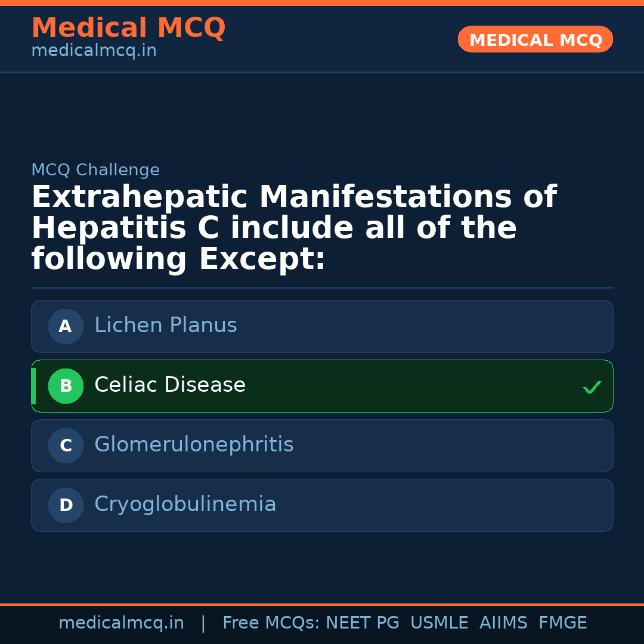Viewport: 644px width, 644px height.
Task: Open the medicalmcq.in link in footer
Action: coord(121,623)
